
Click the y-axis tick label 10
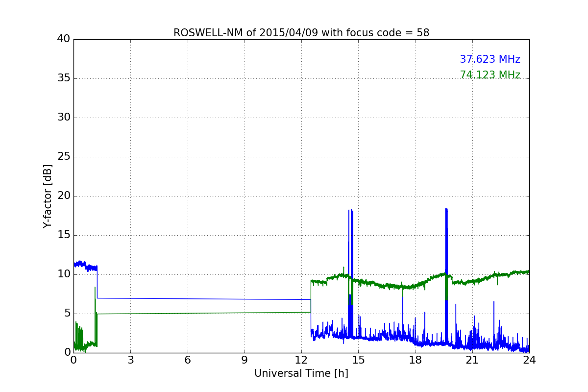point(64,274)
